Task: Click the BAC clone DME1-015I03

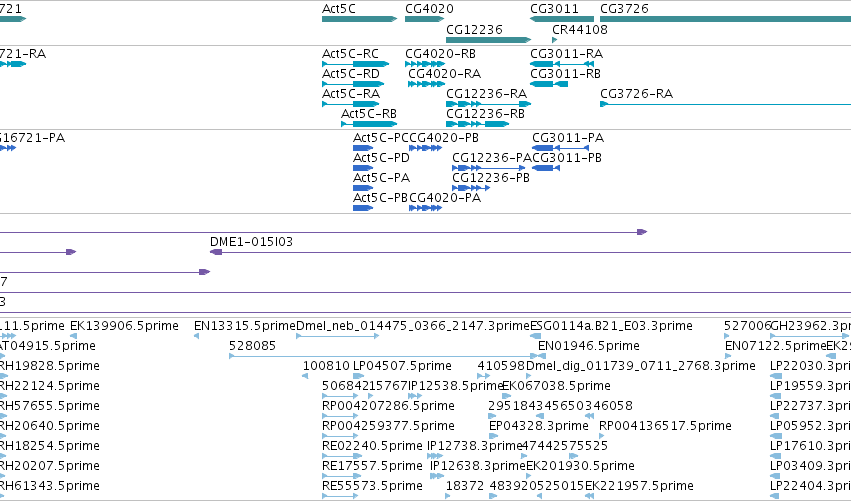Action: point(251,242)
